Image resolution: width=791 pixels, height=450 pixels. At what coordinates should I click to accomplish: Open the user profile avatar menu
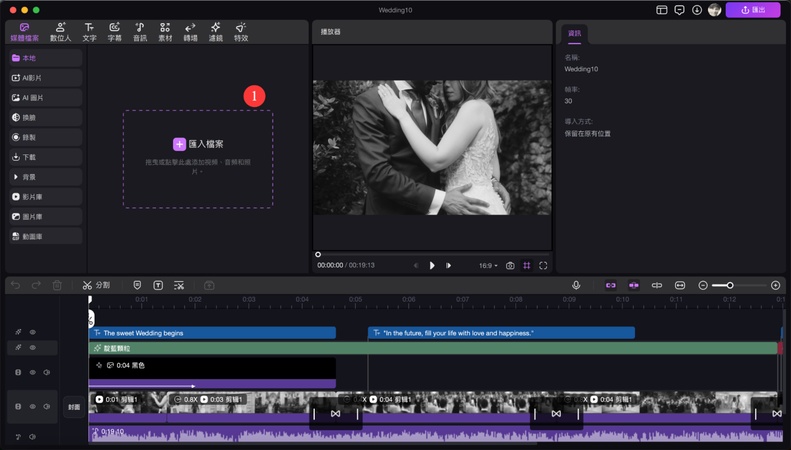[714, 10]
